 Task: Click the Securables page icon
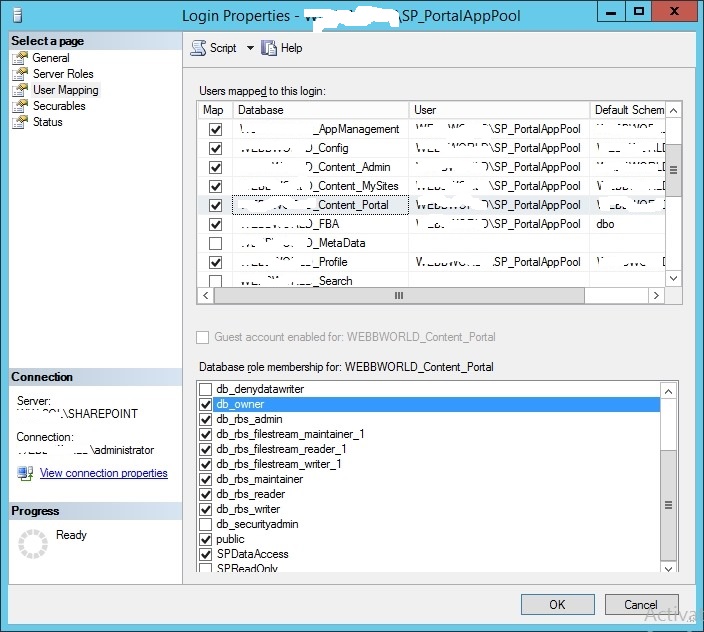click(x=20, y=106)
